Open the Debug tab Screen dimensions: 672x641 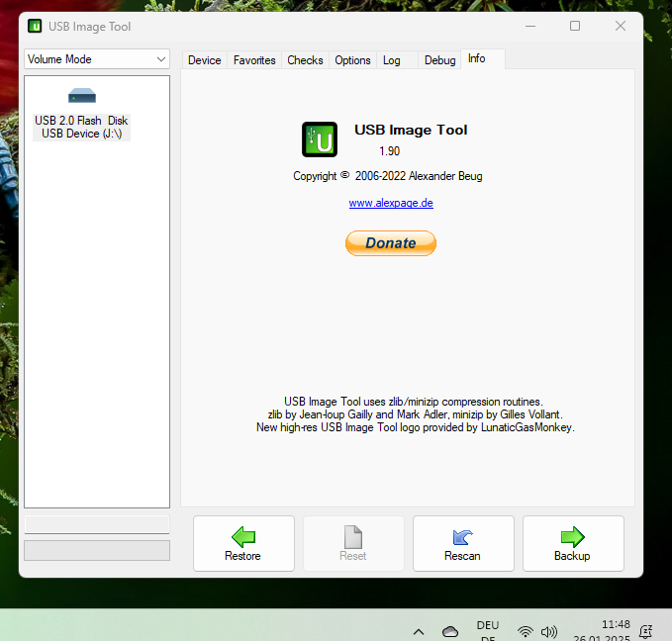coord(439,60)
